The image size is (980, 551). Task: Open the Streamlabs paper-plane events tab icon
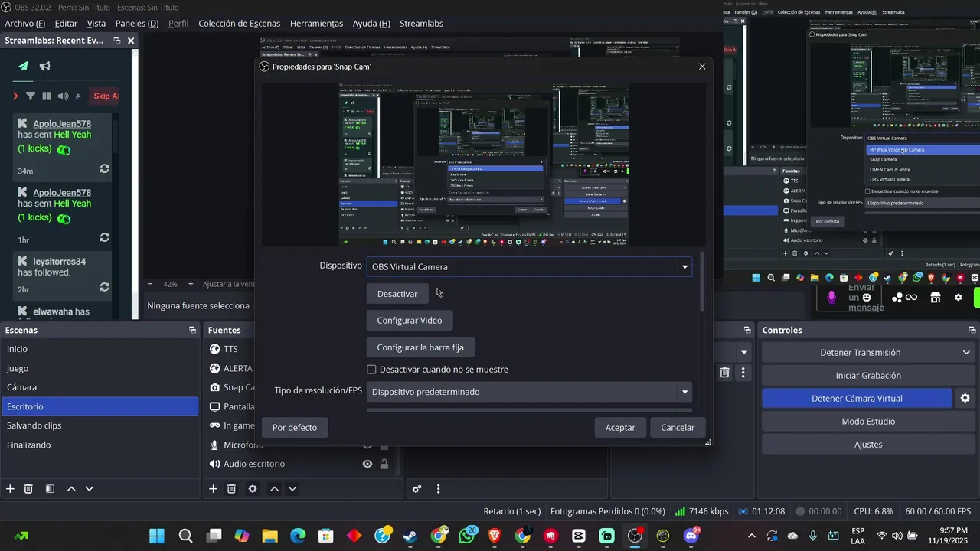(23, 66)
